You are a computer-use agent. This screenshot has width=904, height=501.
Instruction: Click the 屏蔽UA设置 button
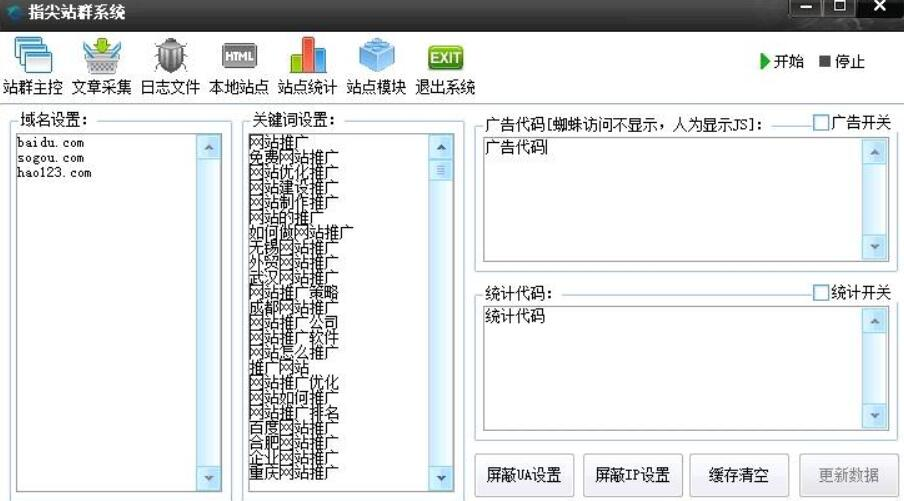click(524, 475)
